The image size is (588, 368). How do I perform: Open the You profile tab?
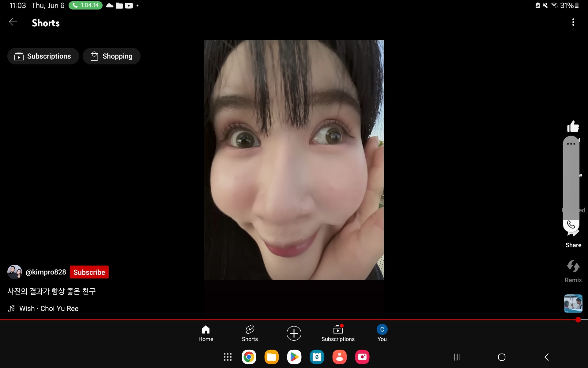click(x=382, y=333)
